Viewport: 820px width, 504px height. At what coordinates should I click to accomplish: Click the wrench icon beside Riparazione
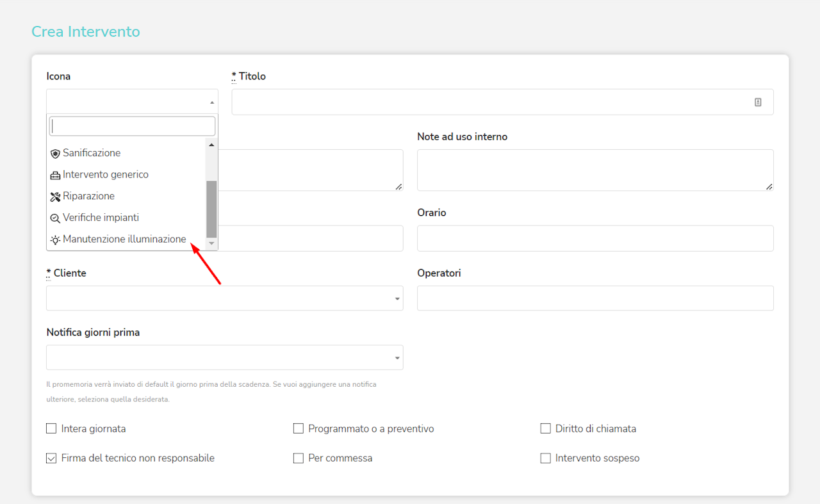coord(55,197)
